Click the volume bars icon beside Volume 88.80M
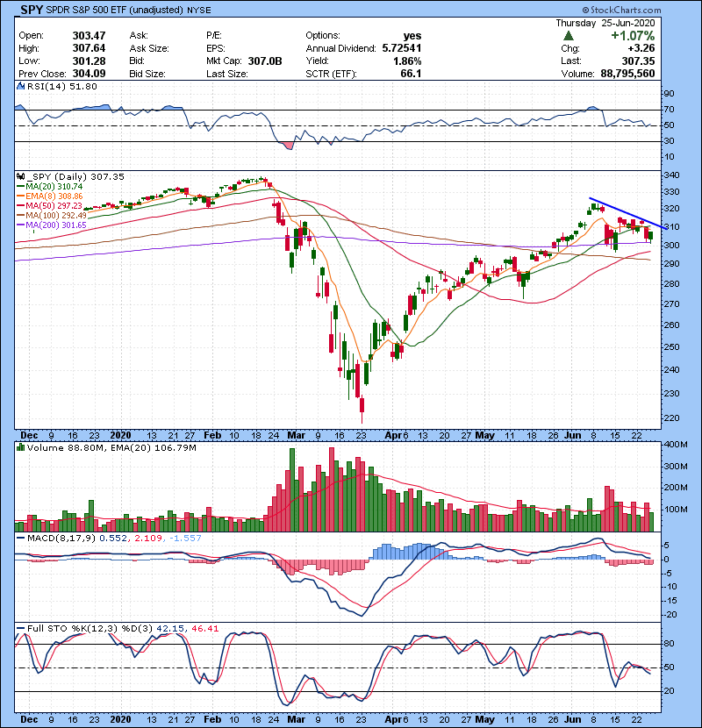Viewport: 702px width, 728px height. pyautogui.click(x=20, y=447)
